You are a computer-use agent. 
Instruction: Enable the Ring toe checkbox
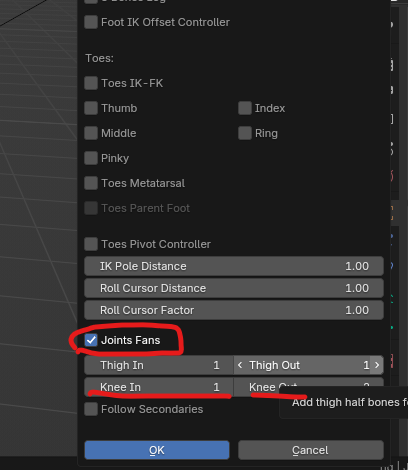click(x=245, y=133)
